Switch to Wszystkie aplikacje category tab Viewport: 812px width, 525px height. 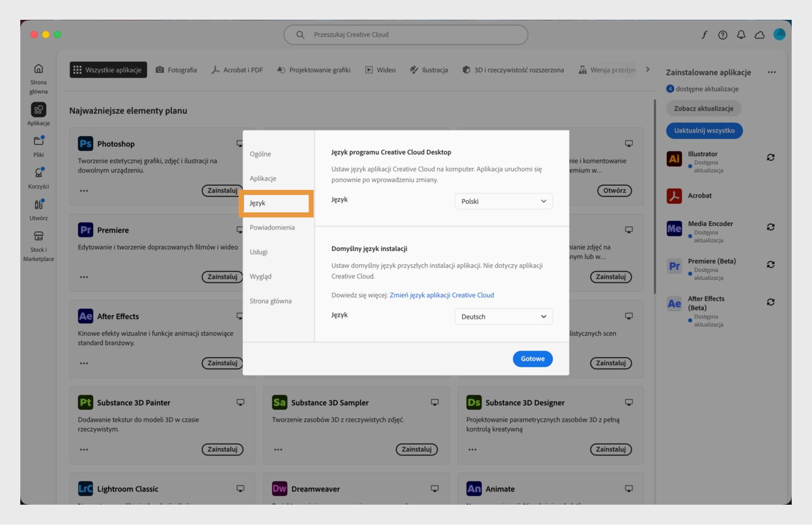click(108, 70)
